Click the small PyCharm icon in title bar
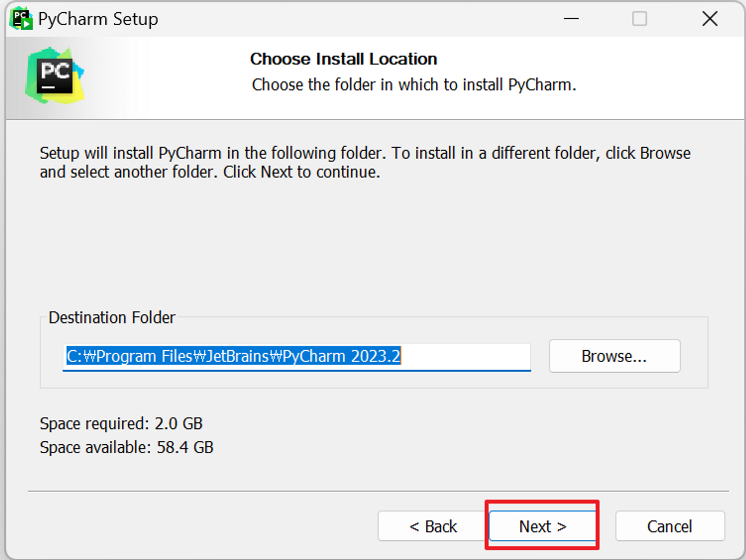 (21, 19)
